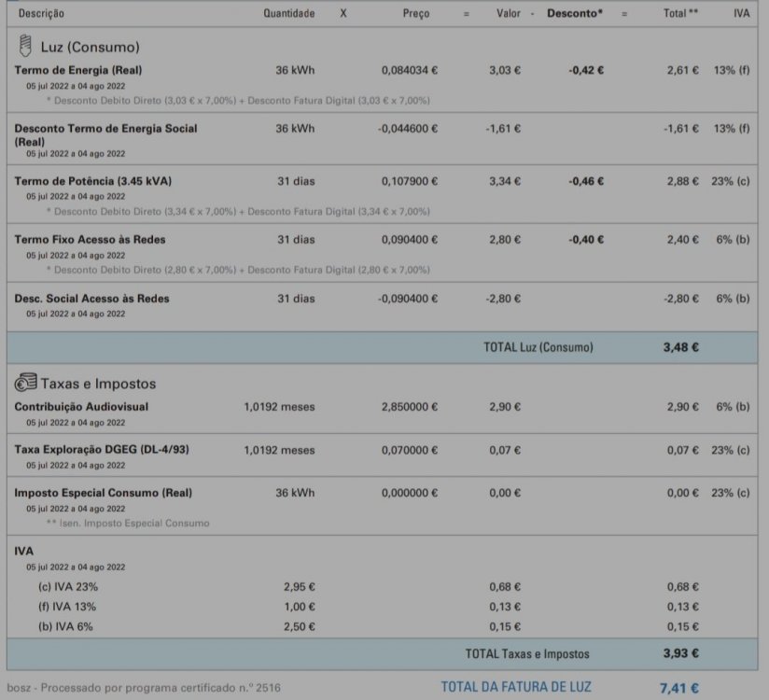Click the TOTAL Taxas e Impostos 3,93 € amount
The height and width of the screenshot is (700, 769).
pos(680,653)
